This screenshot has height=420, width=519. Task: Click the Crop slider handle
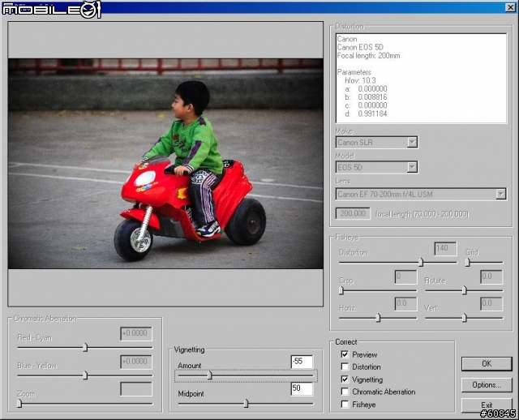pyautogui.click(x=341, y=290)
